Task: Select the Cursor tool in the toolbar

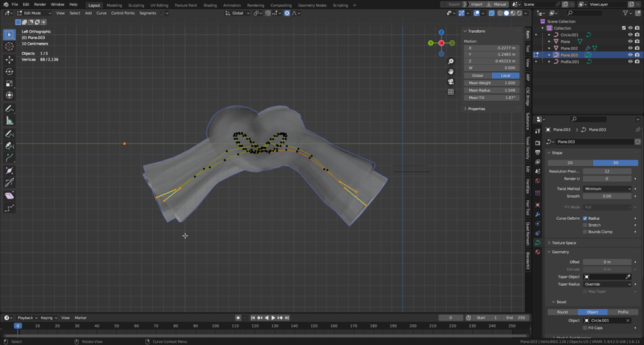Action: [x=9, y=47]
